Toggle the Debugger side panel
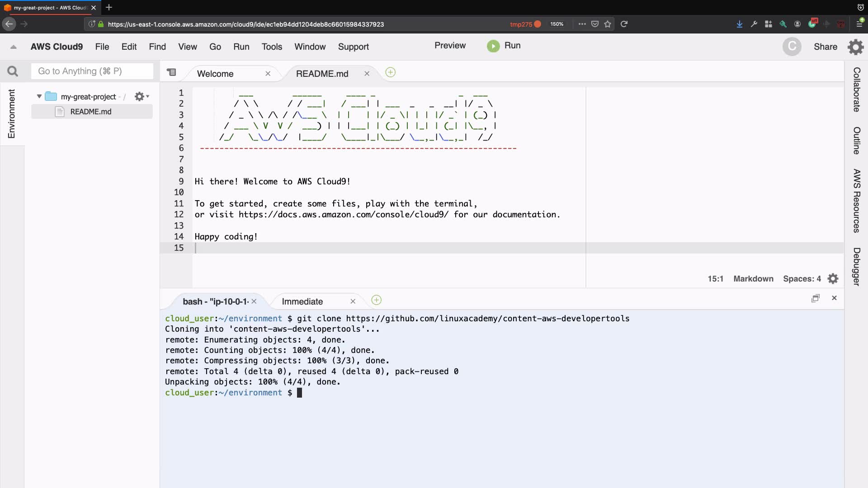868x488 pixels. [x=856, y=267]
